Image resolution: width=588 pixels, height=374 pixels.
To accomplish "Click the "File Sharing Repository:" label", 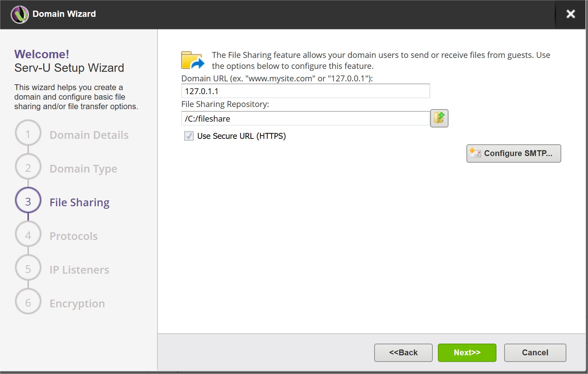I will (x=225, y=104).
